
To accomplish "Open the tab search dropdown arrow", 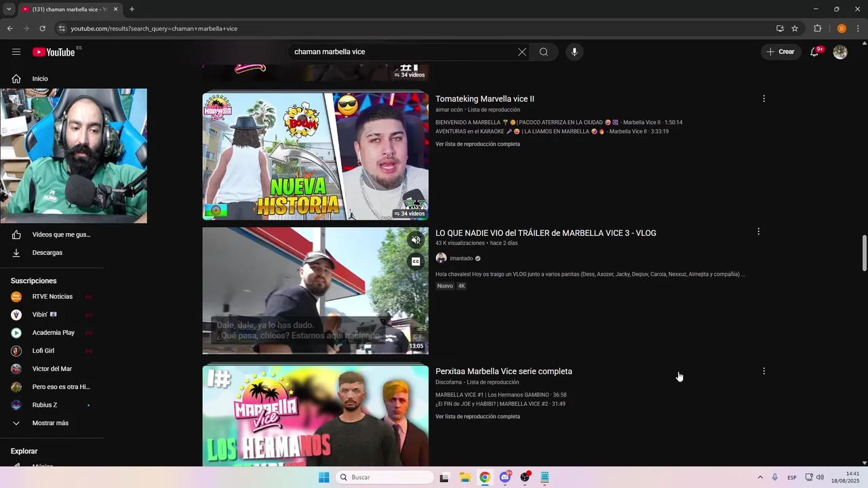I will [x=9, y=9].
